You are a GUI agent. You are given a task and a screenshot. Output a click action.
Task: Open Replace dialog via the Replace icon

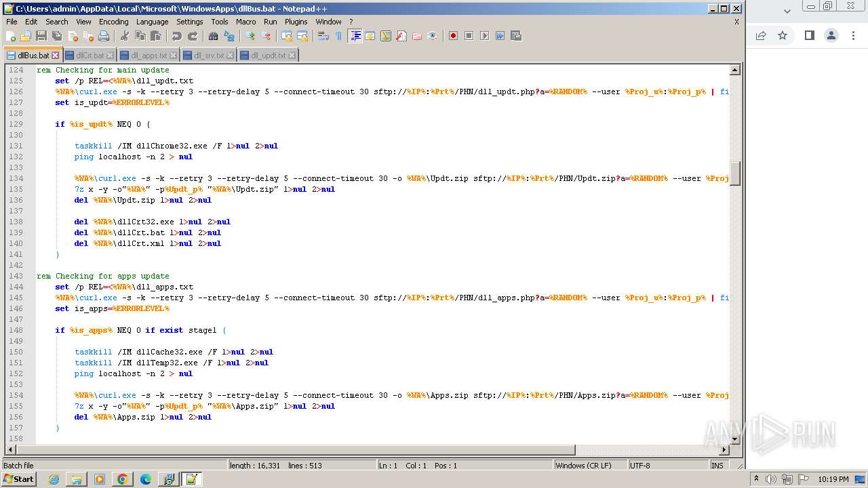(x=229, y=36)
